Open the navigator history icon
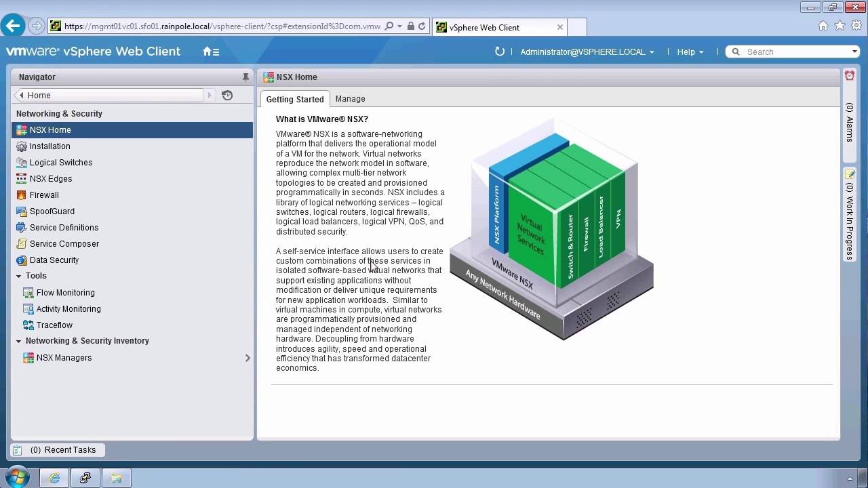868x488 pixels. pos(227,96)
